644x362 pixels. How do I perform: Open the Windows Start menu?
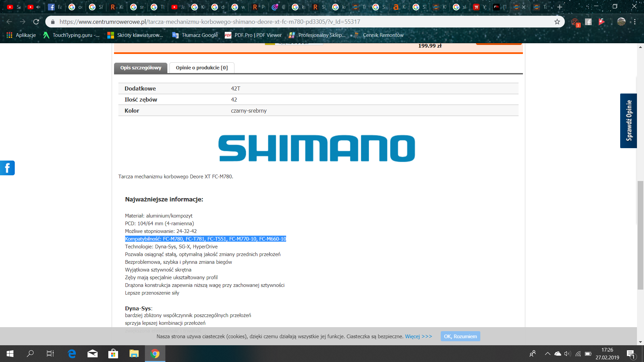coord(10,354)
